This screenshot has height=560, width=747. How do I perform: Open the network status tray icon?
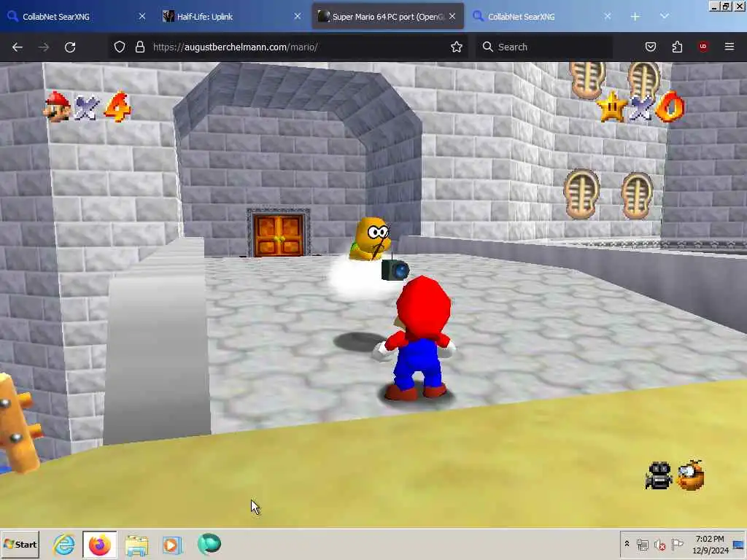[x=643, y=545]
